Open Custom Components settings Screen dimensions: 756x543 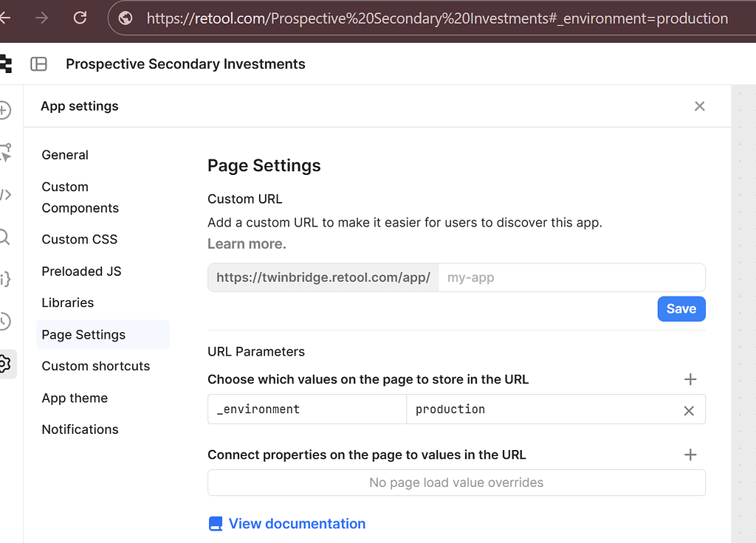(80, 198)
